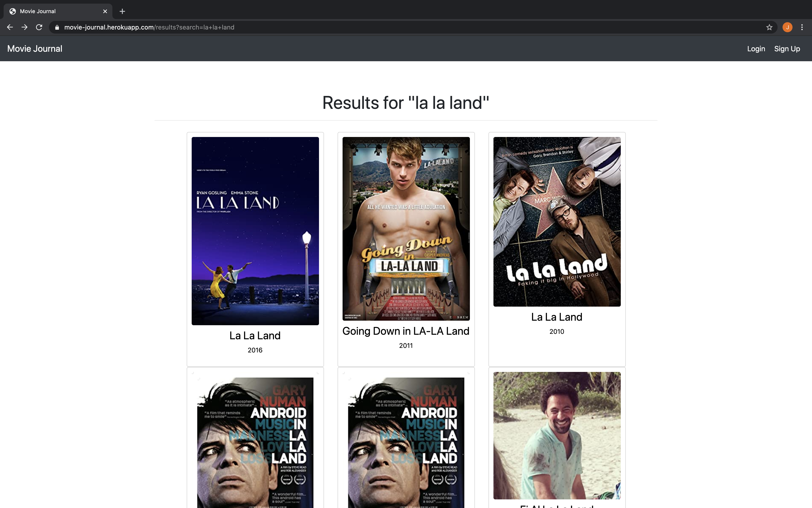The image size is (812, 508).
Task: Open the orange J profile avatar
Action: (787, 27)
